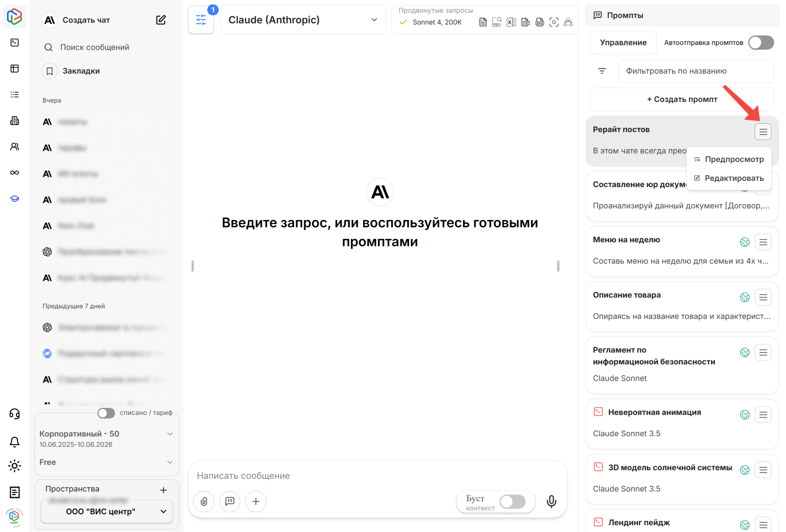Click the PDF search icon
Image resolution: width=786 pixels, height=532 pixels.
[x=497, y=22]
